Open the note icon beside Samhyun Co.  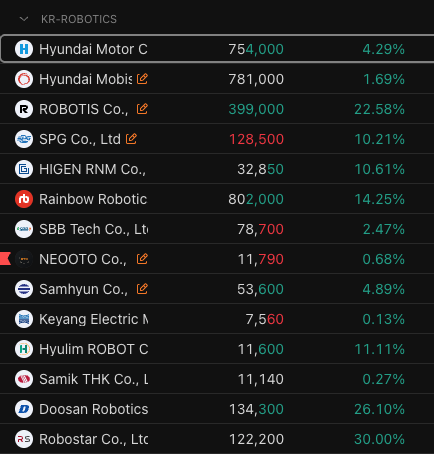[x=142, y=289]
